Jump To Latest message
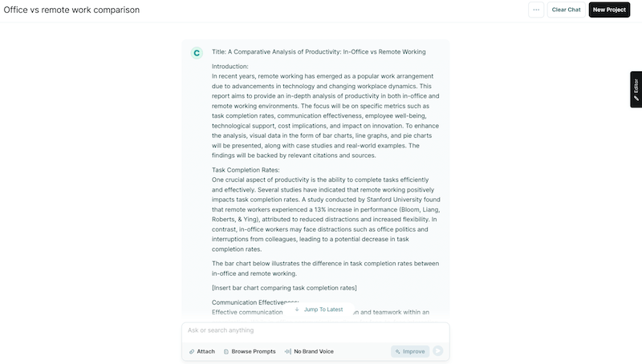Screen dimensions: 642x364 click(323, 309)
